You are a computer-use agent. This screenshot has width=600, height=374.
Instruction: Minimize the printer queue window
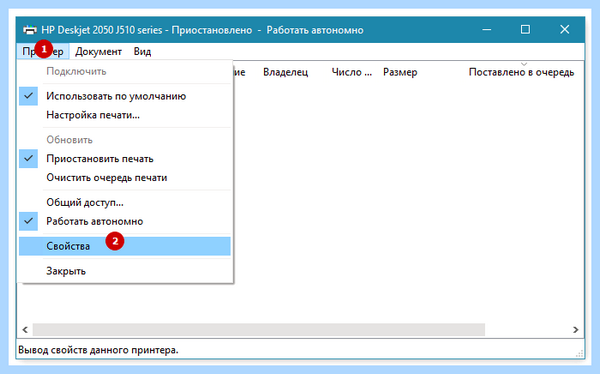coord(487,29)
